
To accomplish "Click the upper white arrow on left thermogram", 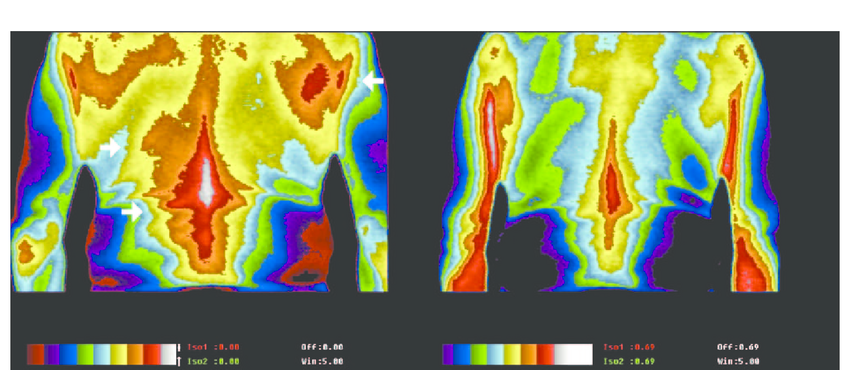I will (x=111, y=147).
